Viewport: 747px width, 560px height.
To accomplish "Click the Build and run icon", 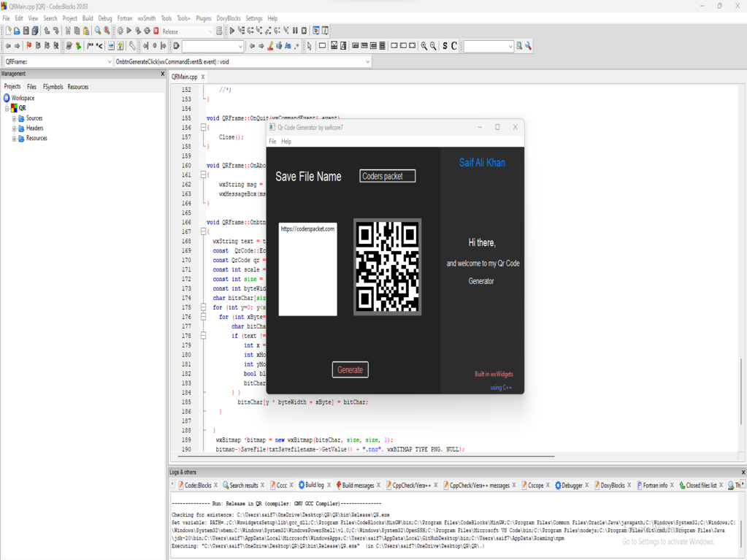I will (138, 31).
